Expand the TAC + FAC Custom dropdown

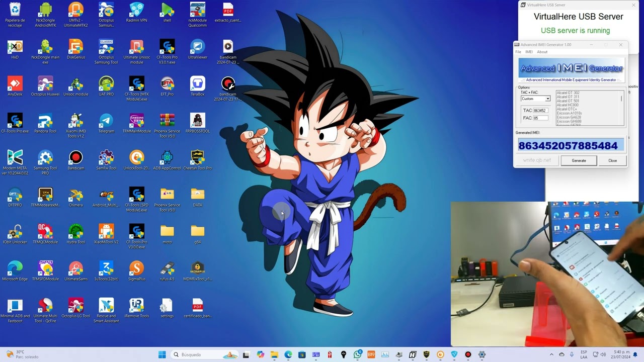(547, 99)
